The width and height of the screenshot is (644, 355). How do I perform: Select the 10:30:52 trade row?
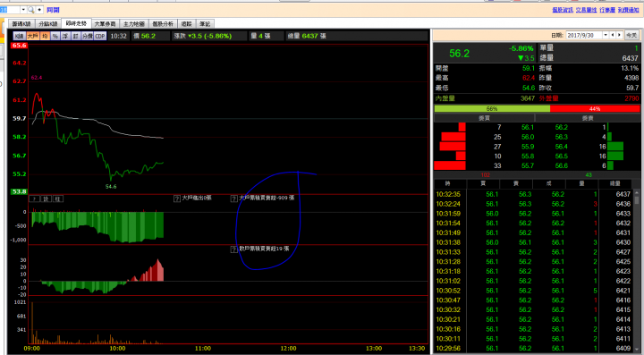coord(533,291)
